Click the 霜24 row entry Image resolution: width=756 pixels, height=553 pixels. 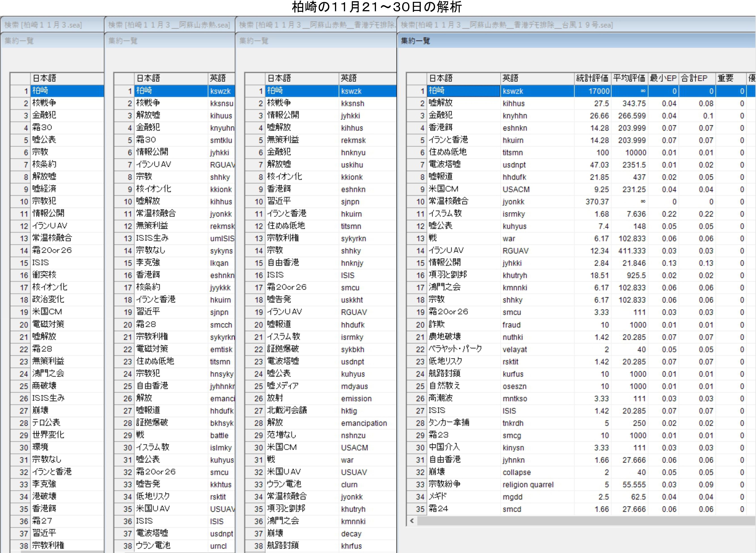point(438,509)
